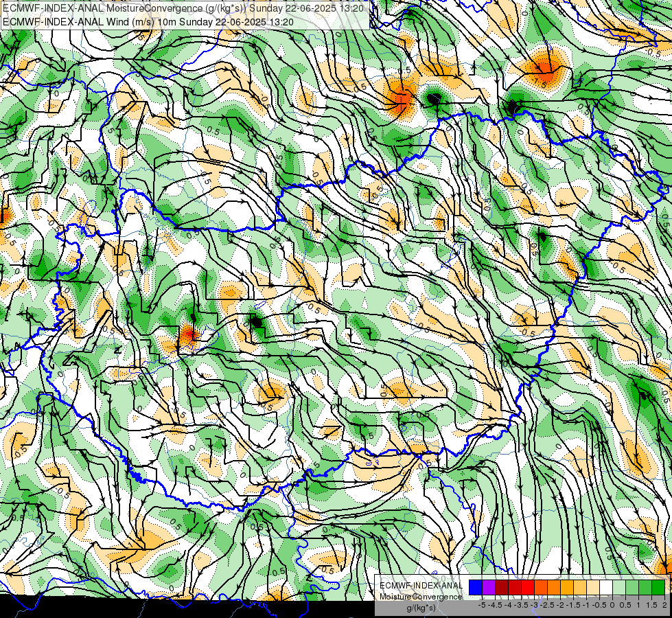
Task: Click the blue legend swatch left of -5
Action: pyautogui.click(x=476, y=587)
